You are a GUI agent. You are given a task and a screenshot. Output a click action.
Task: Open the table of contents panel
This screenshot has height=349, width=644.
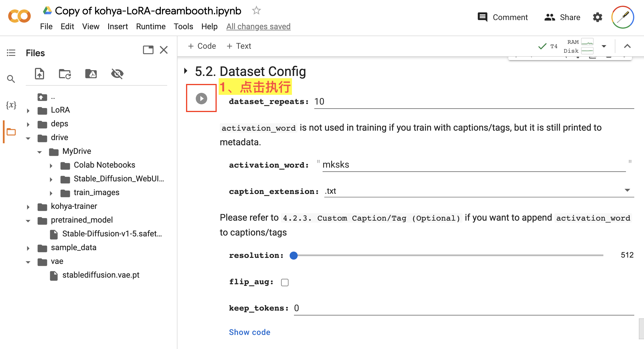[x=11, y=53]
